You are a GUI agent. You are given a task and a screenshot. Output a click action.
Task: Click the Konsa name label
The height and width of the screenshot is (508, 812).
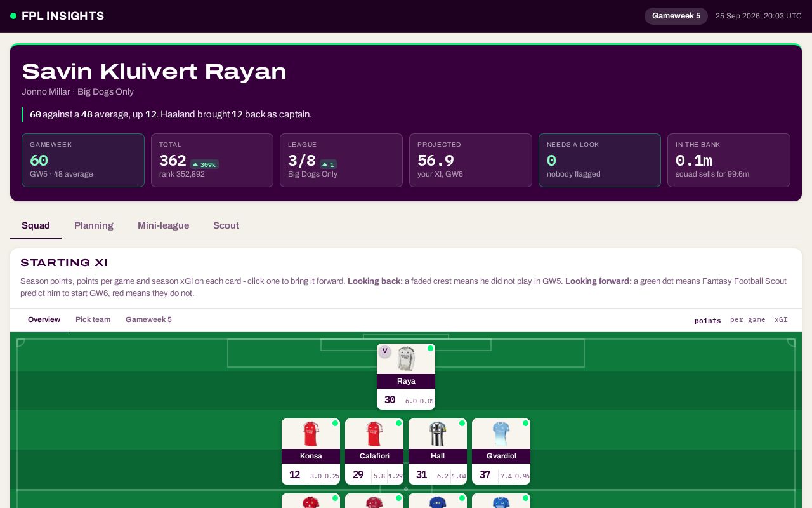pyautogui.click(x=311, y=456)
